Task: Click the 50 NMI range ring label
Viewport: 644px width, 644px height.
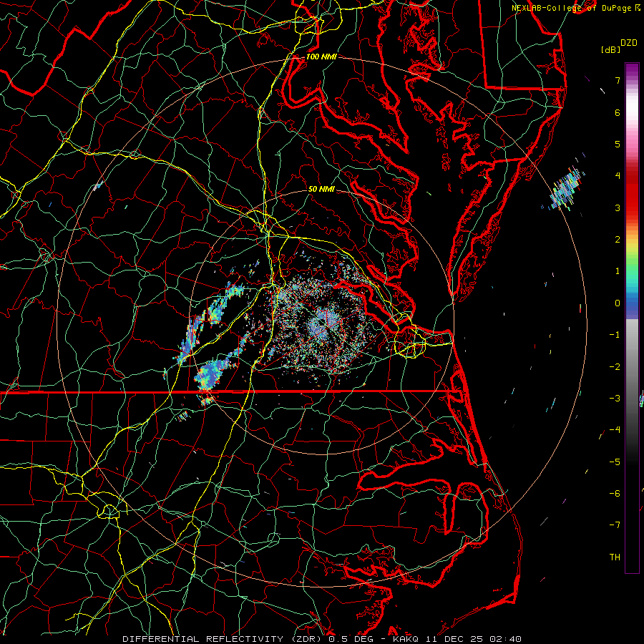Action: click(321, 189)
